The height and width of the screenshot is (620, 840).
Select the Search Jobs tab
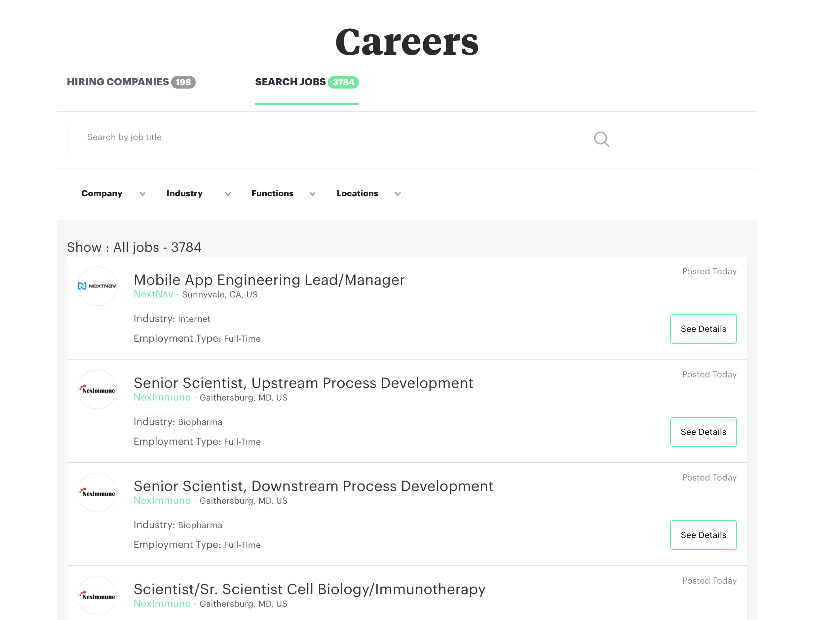pos(306,82)
